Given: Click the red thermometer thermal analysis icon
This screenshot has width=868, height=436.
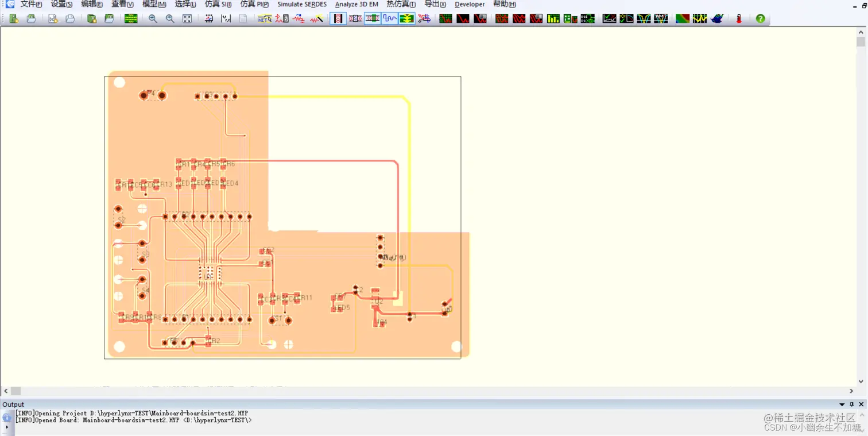Looking at the screenshot, I should click(739, 19).
